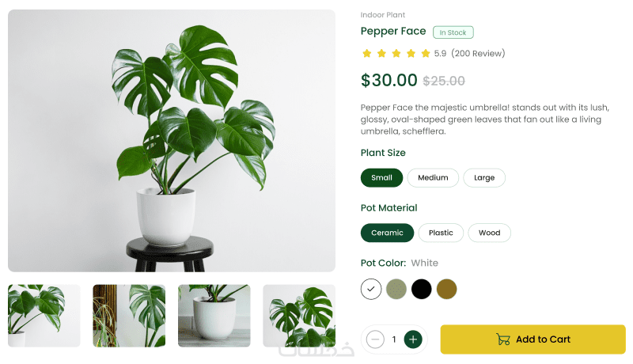Image resolution: width=633 pixels, height=364 pixels.
Task: Click the fifth rating star
Action: (426, 53)
